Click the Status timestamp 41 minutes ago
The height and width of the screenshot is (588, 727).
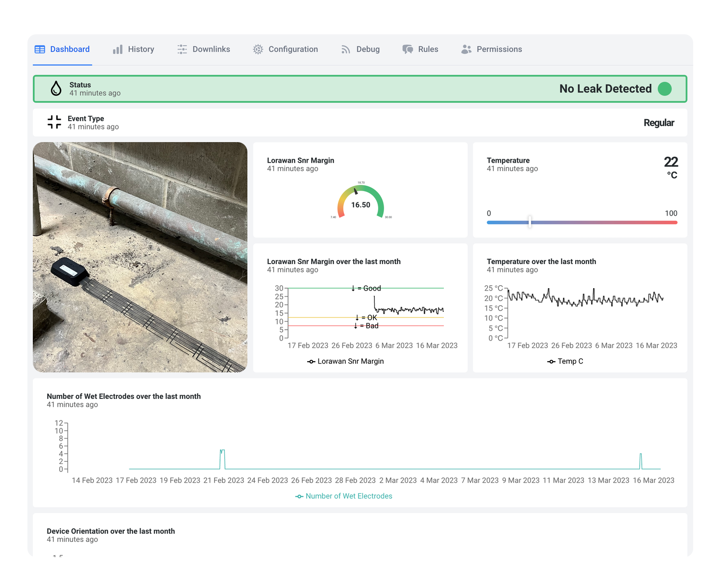click(95, 93)
